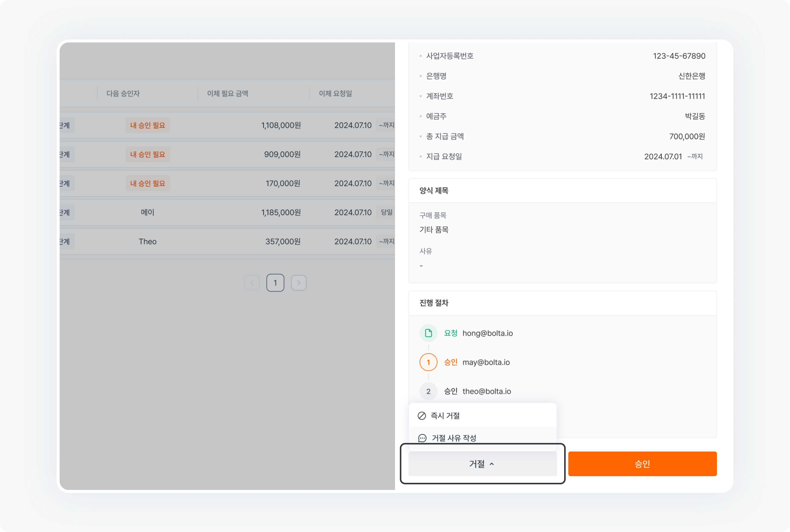Click the may@bolta.io approver link

click(x=486, y=362)
